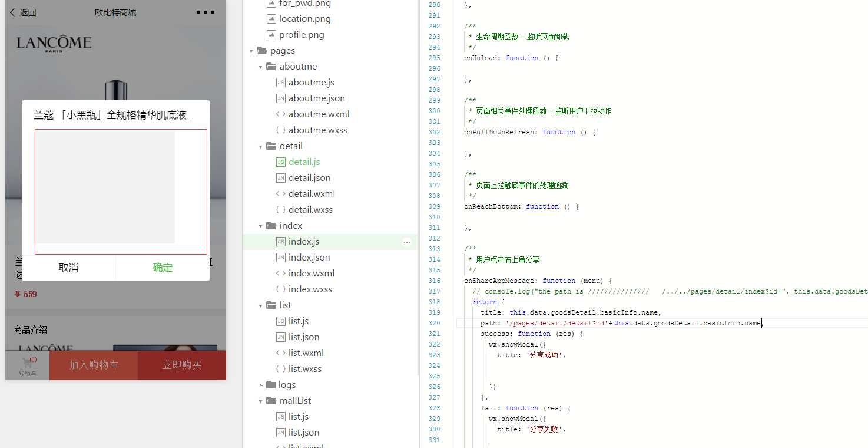Click the JSON icon of aboutme.json
This screenshot has width=868, height=448.
[x=281, y=98]
